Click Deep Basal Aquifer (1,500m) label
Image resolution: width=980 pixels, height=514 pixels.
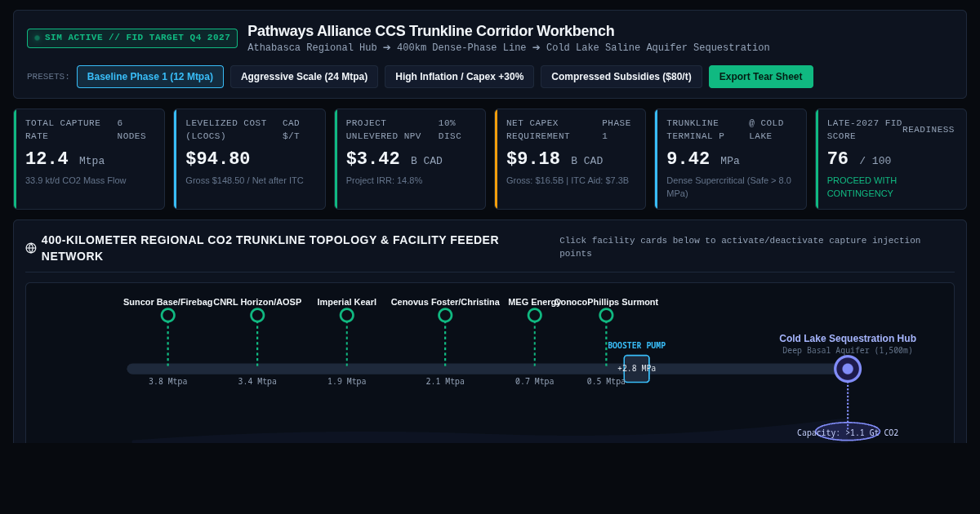[848, 351]
